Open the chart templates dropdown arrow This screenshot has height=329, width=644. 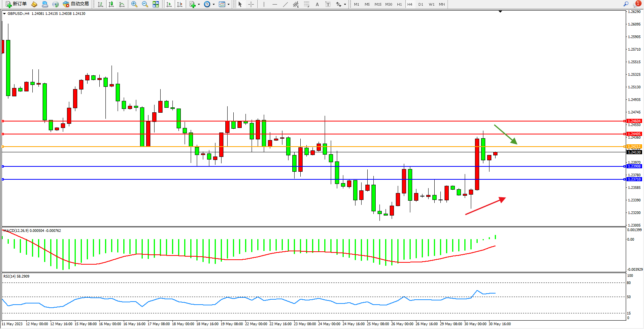(228, 5)
